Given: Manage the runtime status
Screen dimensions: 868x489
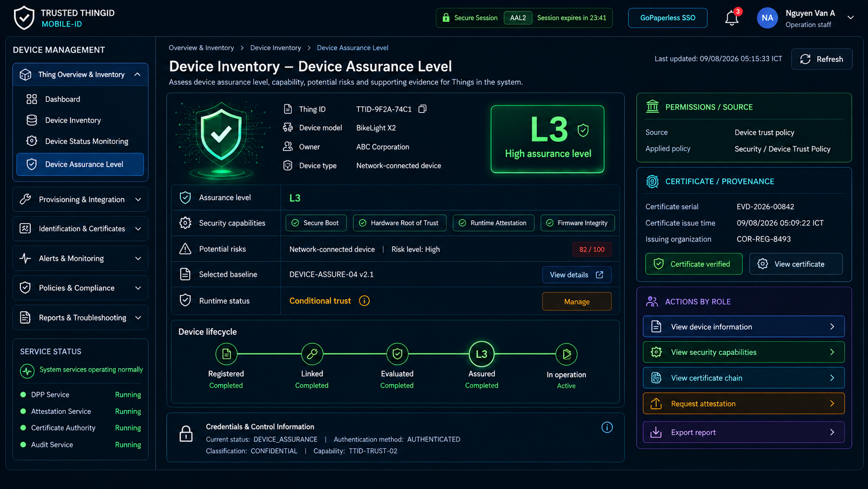Looking at the screenshot, I should 577,301.
